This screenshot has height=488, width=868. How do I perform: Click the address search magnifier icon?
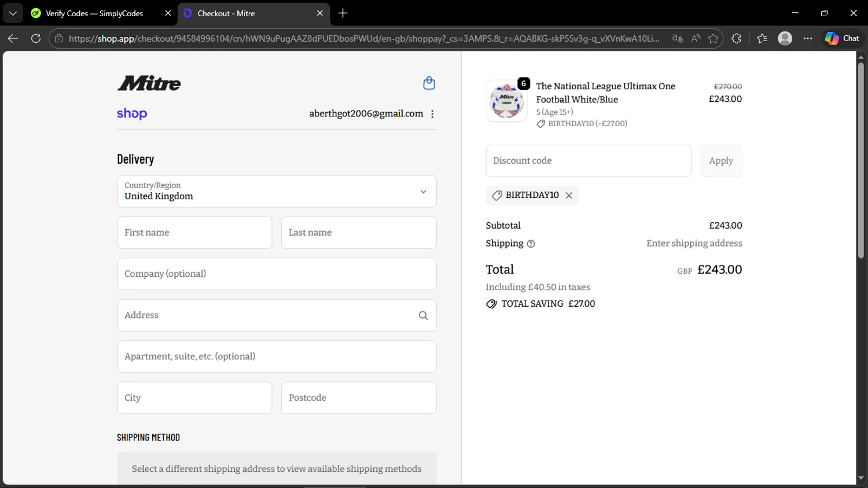(423, 315)
